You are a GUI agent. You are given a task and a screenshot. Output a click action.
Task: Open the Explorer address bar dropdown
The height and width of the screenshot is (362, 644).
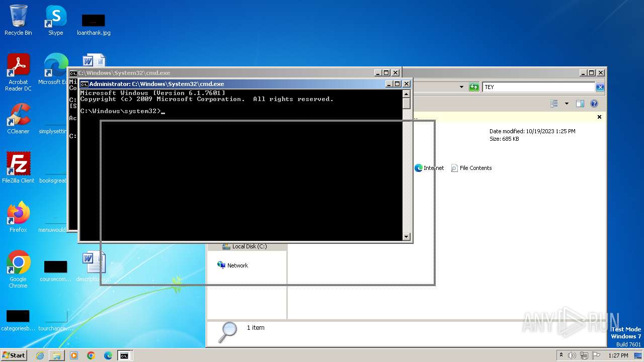click(462, 87)
